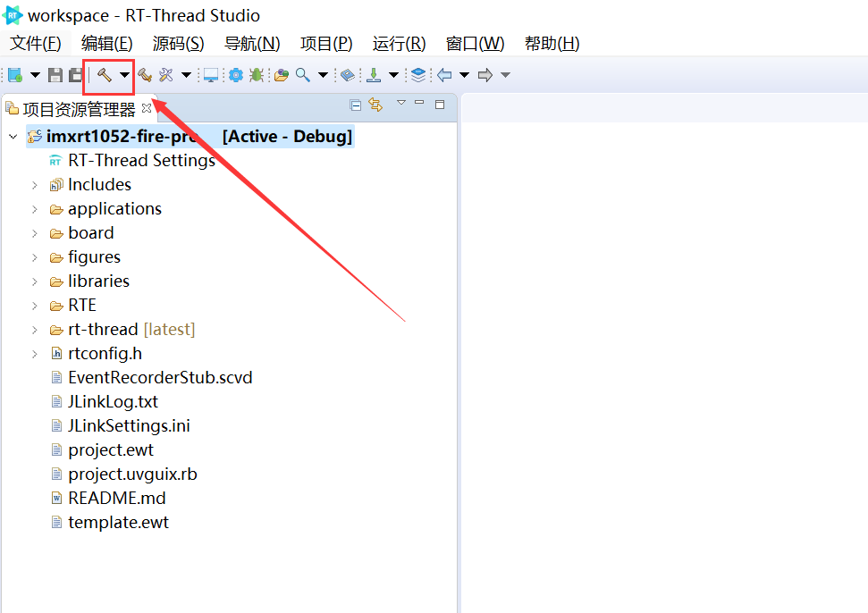Image resolution: width=868 pixels, height=613 pixels.
Task: Start debugging with the bug icon
Action: point(257,75)
